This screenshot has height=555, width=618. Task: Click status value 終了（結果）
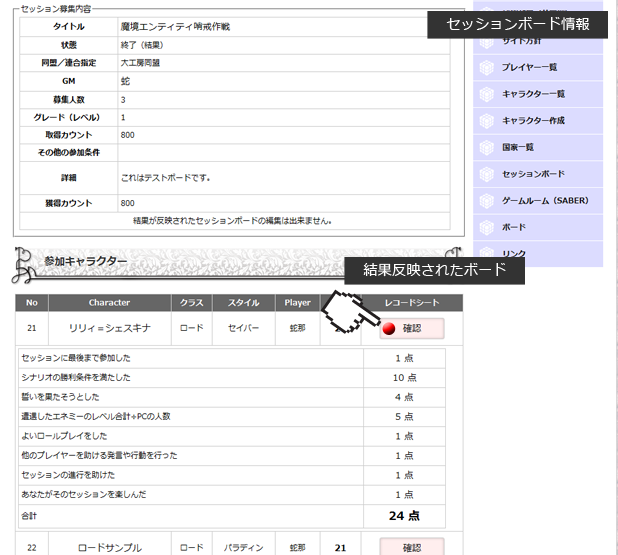[142, 45]
